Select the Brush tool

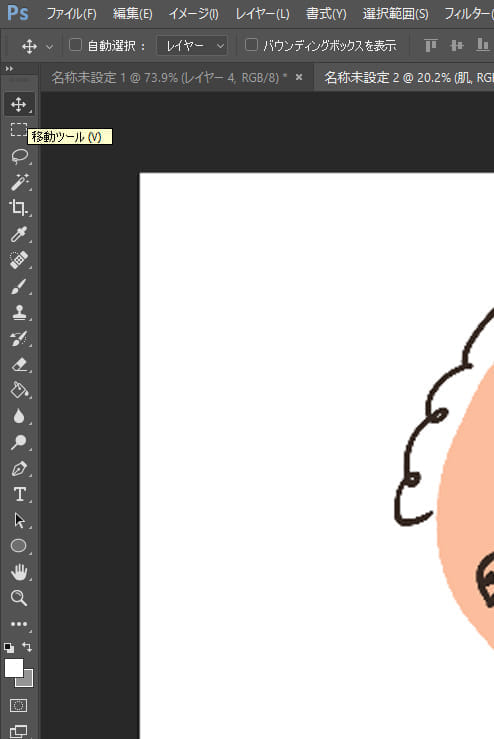pyautogui.click(x=19, y=287)
